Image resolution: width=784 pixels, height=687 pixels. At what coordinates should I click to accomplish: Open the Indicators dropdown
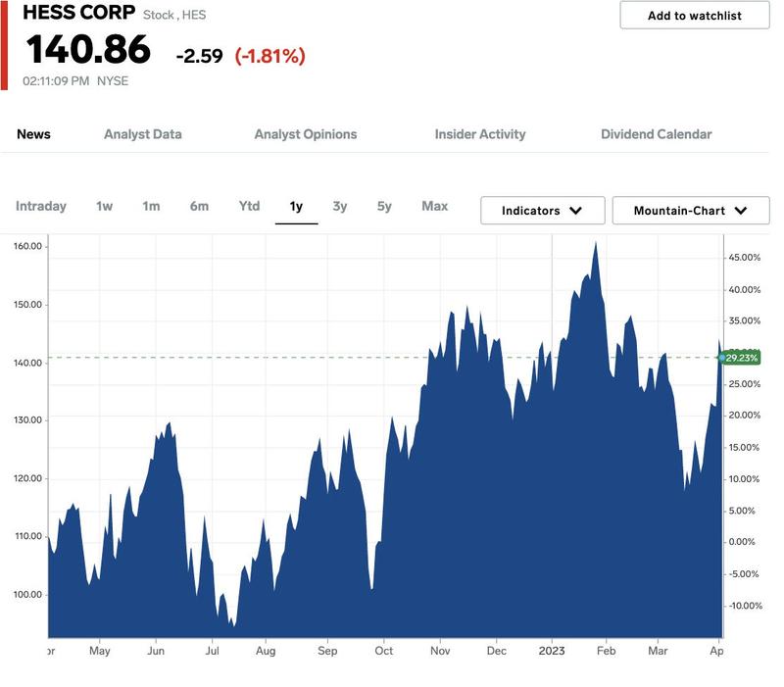[x=543, y=211]
